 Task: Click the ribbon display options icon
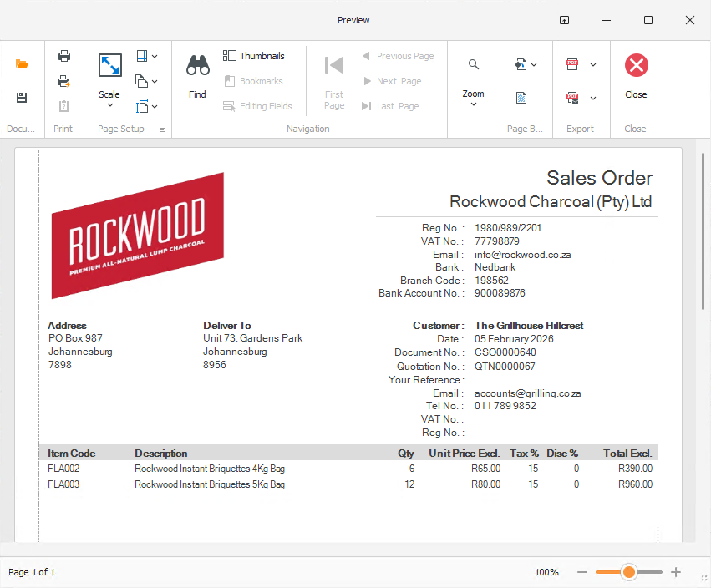coord(564,20)
